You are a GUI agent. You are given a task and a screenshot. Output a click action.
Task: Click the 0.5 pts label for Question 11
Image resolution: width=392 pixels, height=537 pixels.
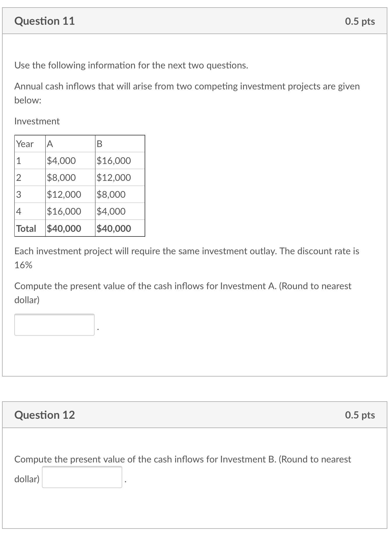pyautogui.click(x=360, y=20)
